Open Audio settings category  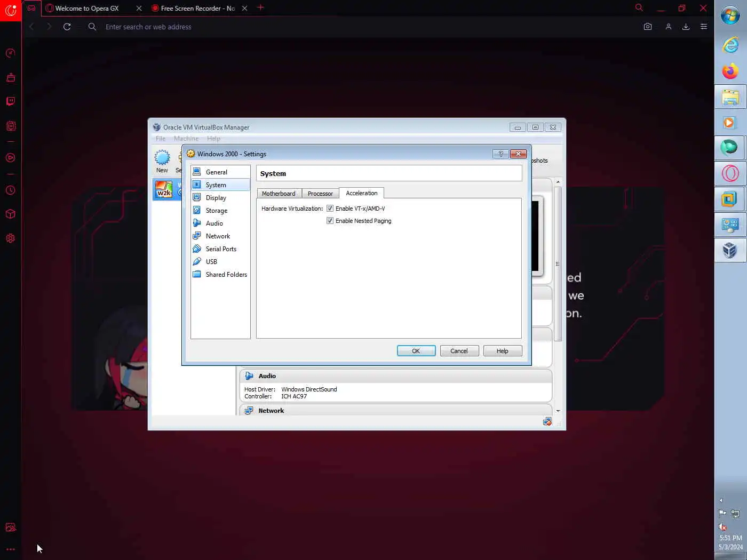coord(220,223)
